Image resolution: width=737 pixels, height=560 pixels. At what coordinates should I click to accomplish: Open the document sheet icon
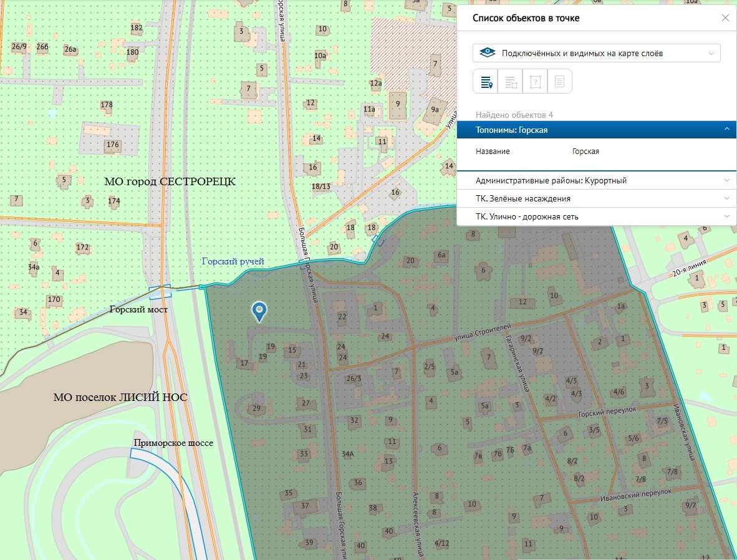coord(559,82)
